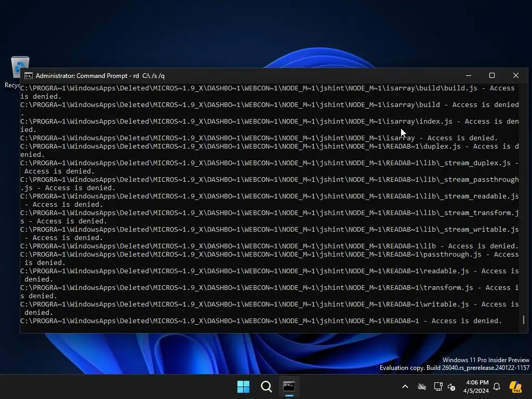Click the passthrough.js output line
532x399 pixels.
click(x=270, y=255)
